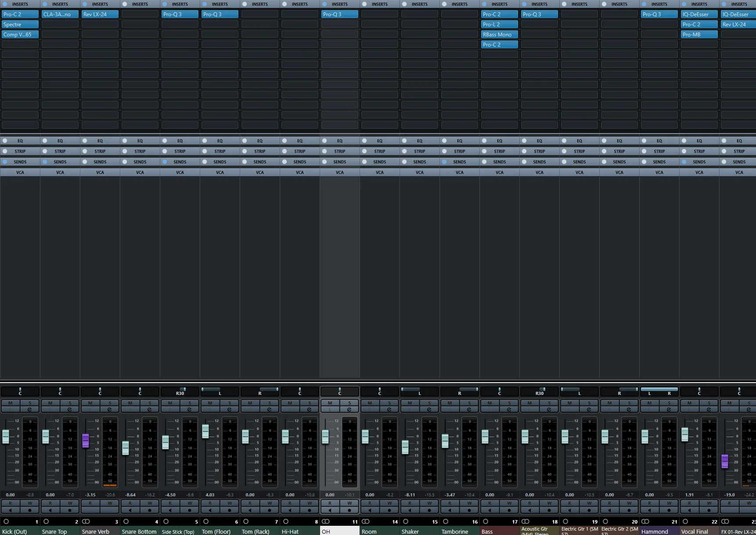Open the Pro-MB insert on Vocal Final
This screenshot has height=535, width=756.
[x=699, y=35]
